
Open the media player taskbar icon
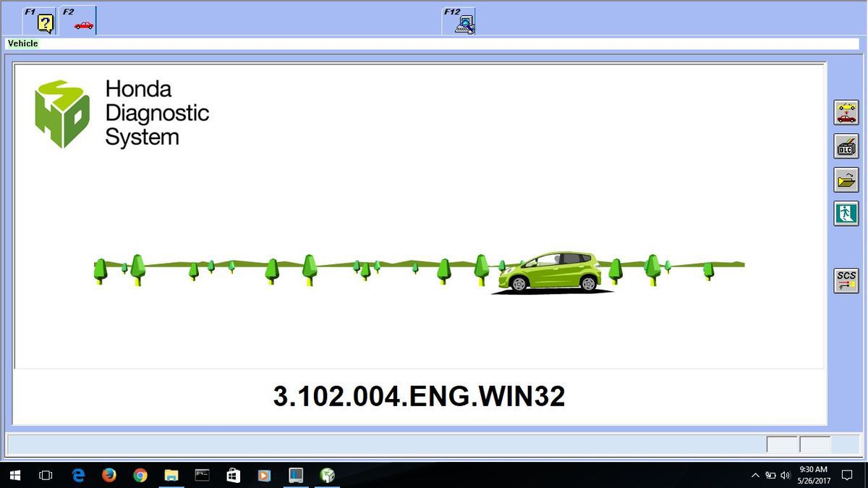tap(264, 475)
